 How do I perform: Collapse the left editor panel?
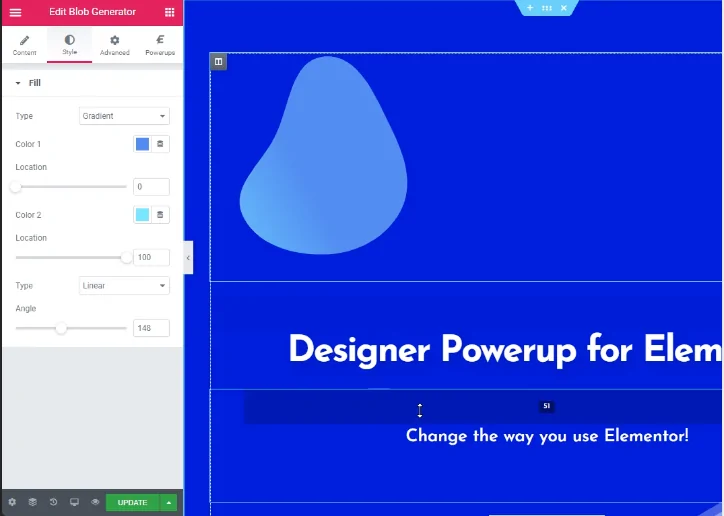(x=188, y=258)
